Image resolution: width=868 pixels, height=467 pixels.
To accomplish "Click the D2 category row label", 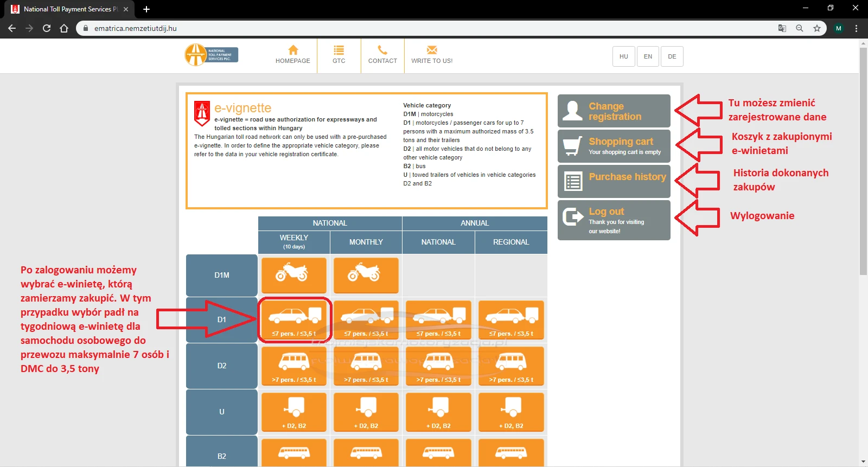I will pyautogui.click(x=222, y=366).
